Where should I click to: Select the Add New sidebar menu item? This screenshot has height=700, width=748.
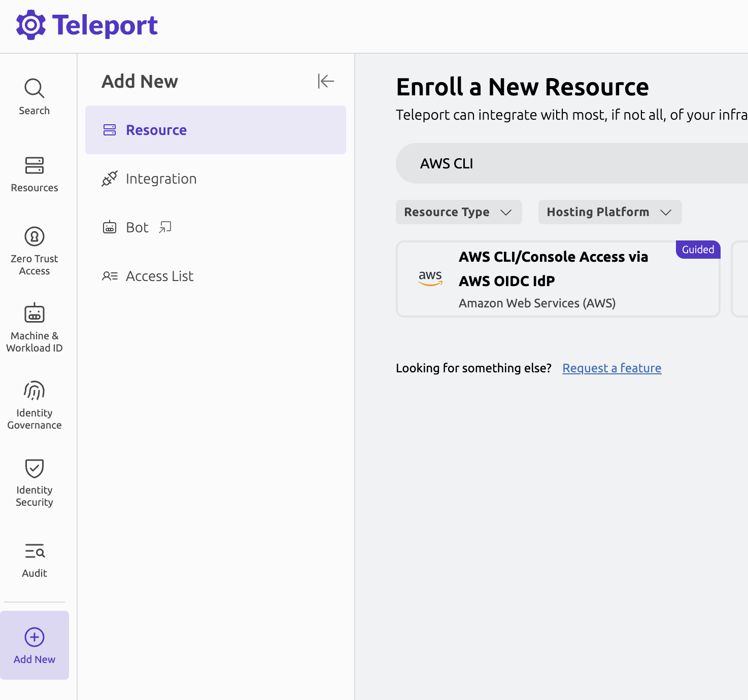click(34, 645)
